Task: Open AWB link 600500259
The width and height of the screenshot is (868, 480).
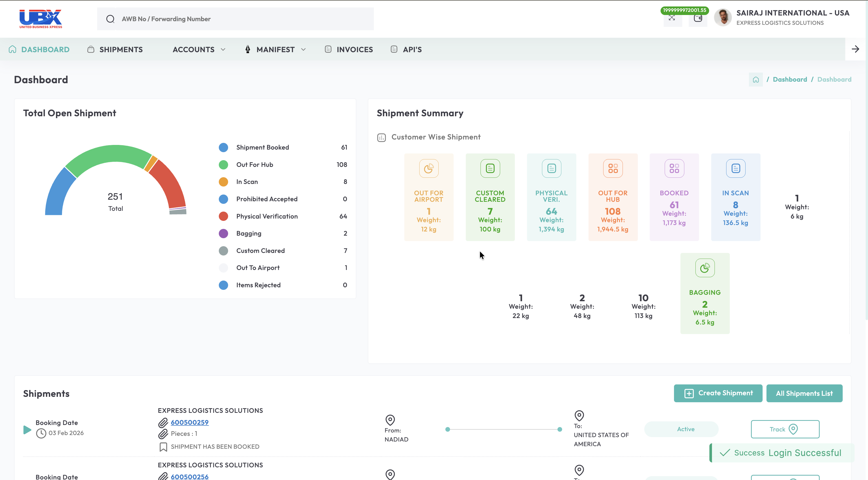Action: tap(189, 422)
